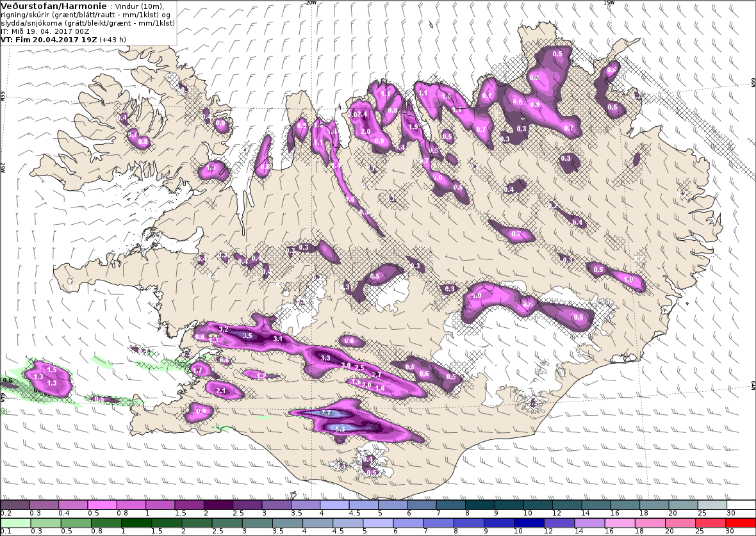Select the 3.5 precipitation value on the map

pyautogui.click(x=247, y=336)
